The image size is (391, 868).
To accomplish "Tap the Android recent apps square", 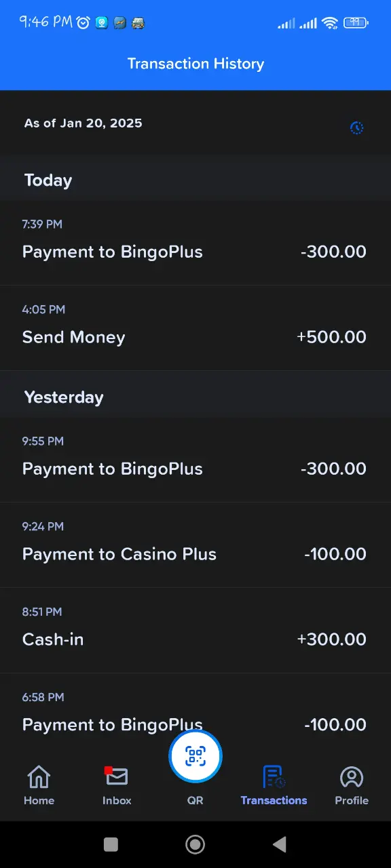I will coord(111,844).
